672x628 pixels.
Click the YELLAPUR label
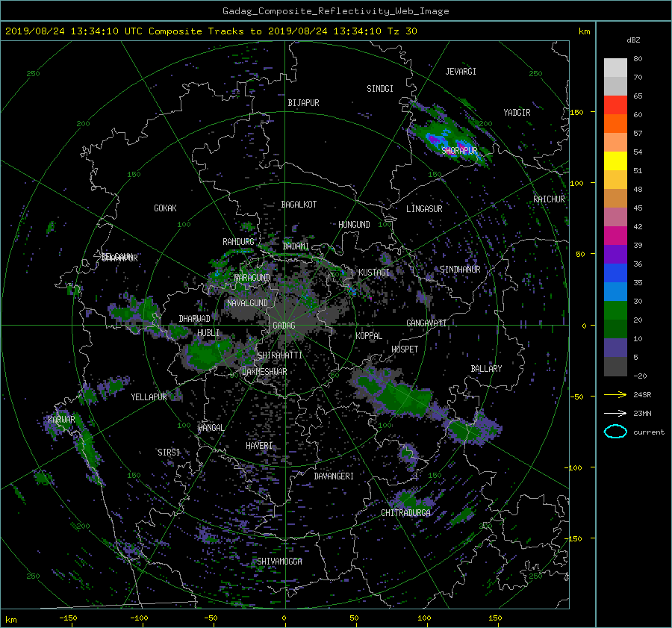[149, 397]
